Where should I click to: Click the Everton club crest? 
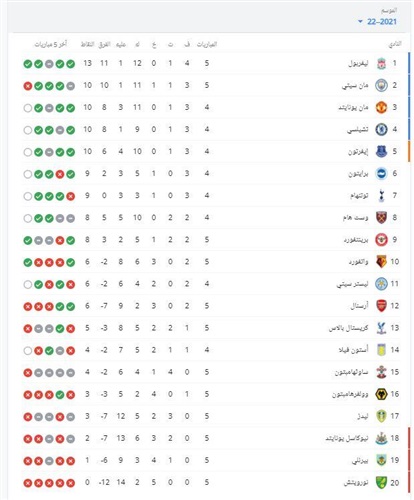(381, 152)
